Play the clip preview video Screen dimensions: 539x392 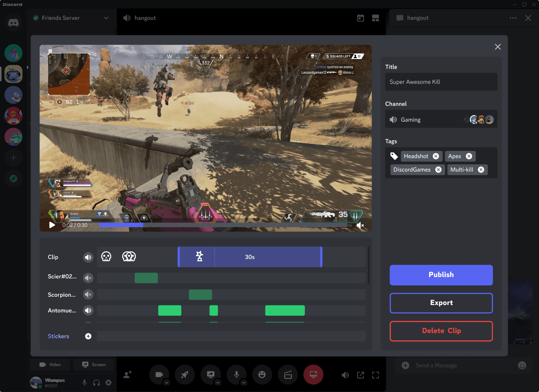(x=52, y=225)
